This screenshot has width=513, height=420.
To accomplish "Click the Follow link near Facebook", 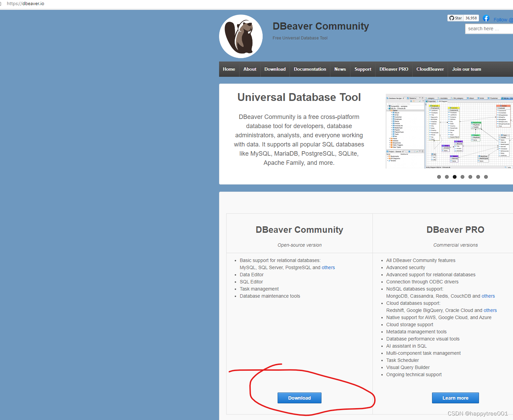I will point(503,20).
